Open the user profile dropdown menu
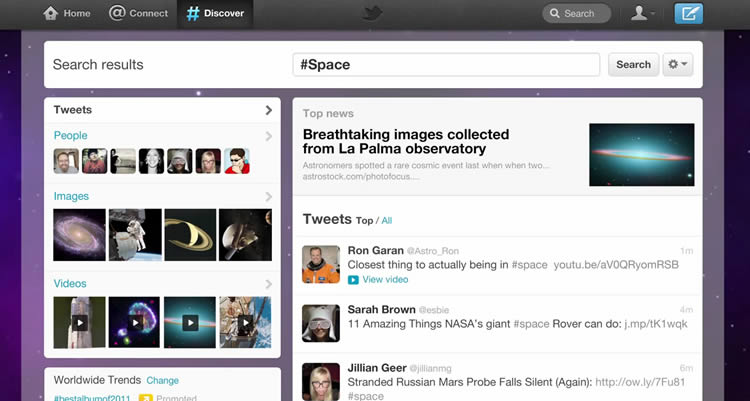 tap(642, 13)
